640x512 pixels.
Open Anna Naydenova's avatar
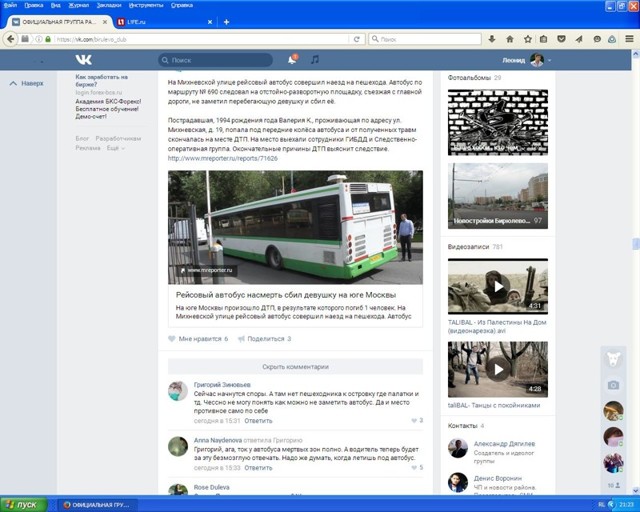click(x=178, y=446)
